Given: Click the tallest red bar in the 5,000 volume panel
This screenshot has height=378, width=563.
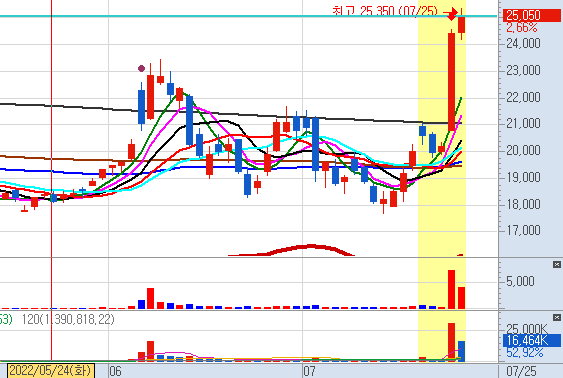Looking at the screenshot, I should (x=451, y=289).
